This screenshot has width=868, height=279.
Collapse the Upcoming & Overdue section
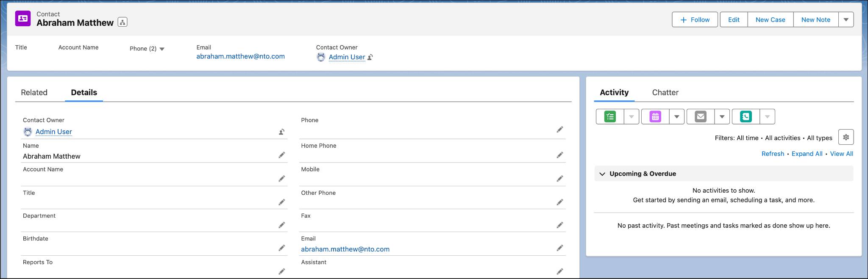click(602, 174)
